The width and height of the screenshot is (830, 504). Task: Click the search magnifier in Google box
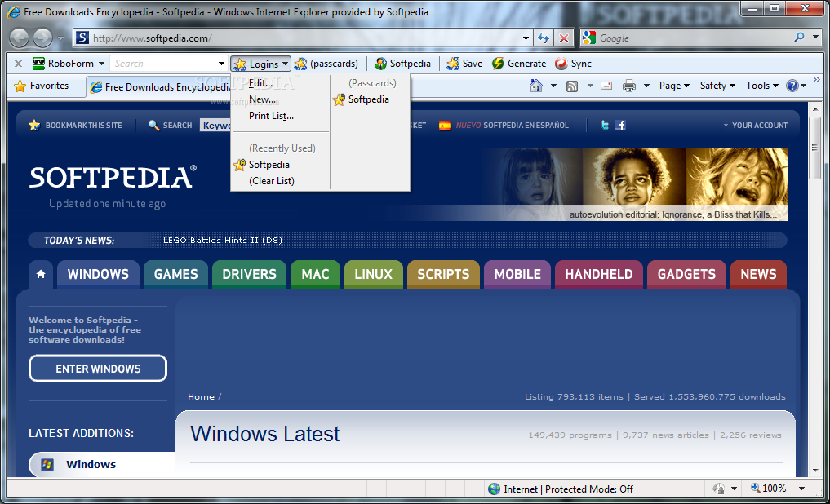[x=799, y=38]
